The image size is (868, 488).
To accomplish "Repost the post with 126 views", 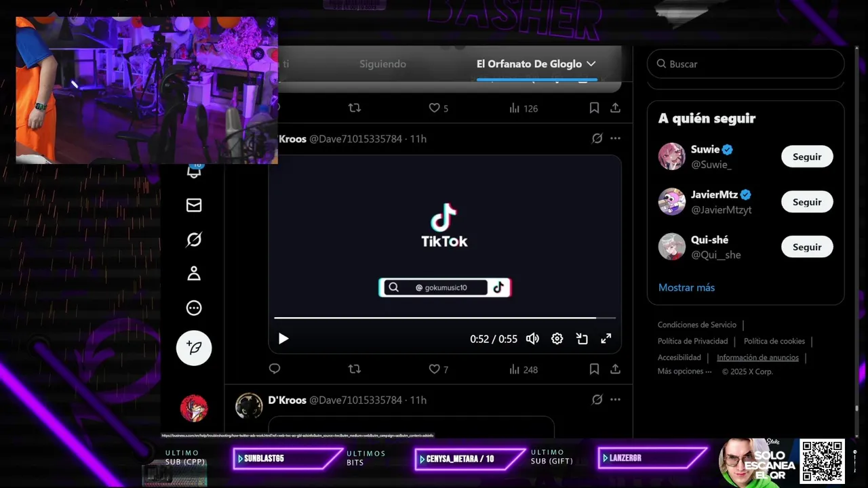I will pos(354,108).
